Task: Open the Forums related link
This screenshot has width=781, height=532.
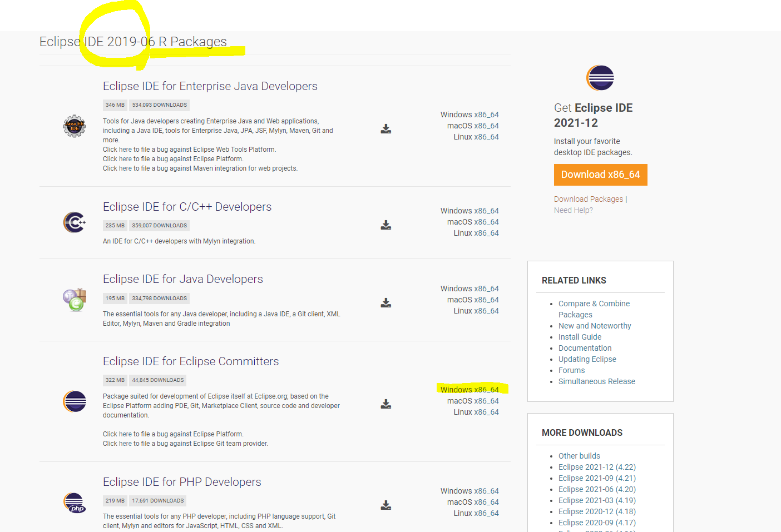Action: [571, 370]
